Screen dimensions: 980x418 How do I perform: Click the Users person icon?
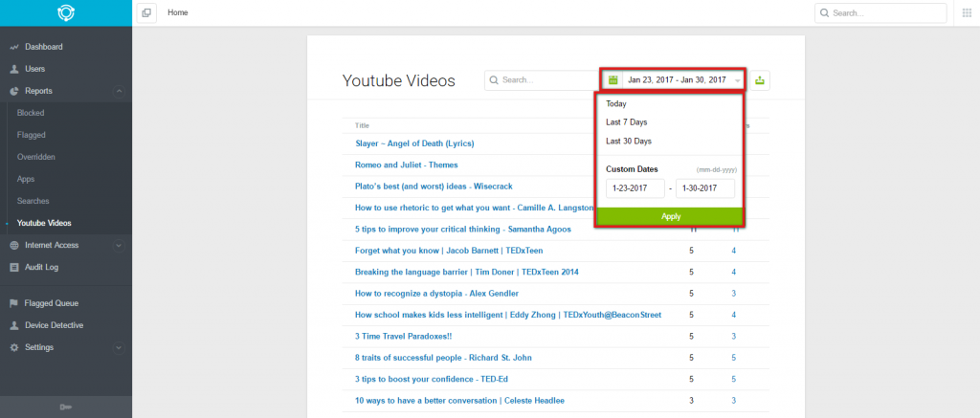[x=13, y=69]
